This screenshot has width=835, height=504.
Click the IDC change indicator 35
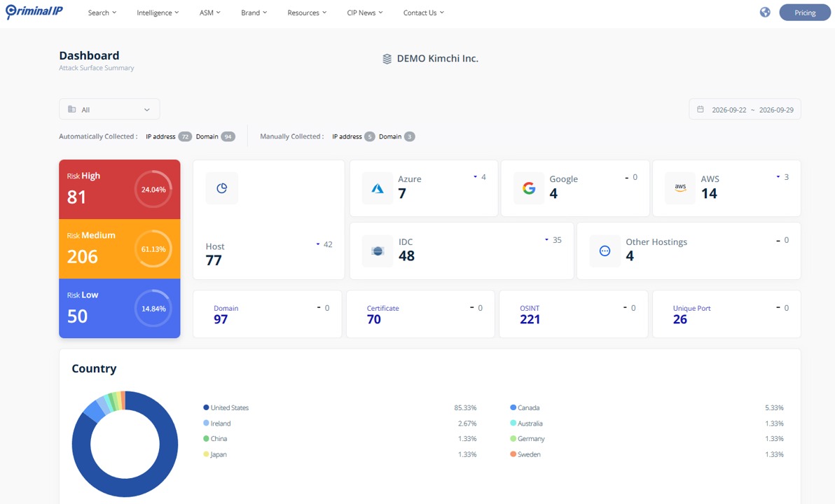click(x=554, y=240)
